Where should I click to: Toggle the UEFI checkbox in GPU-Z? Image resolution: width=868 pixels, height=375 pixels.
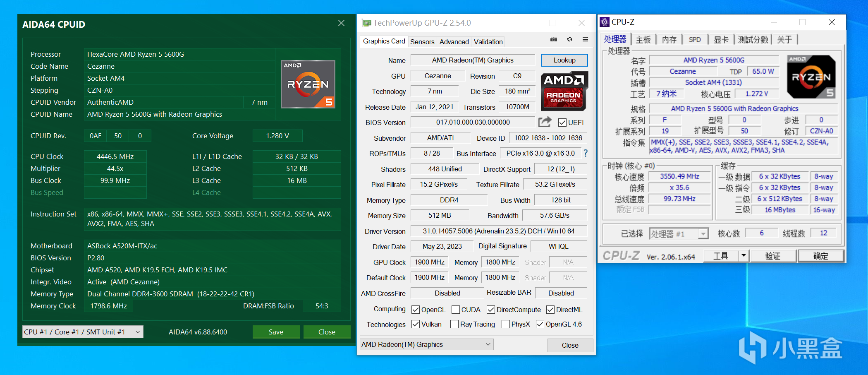coord(562,122)
